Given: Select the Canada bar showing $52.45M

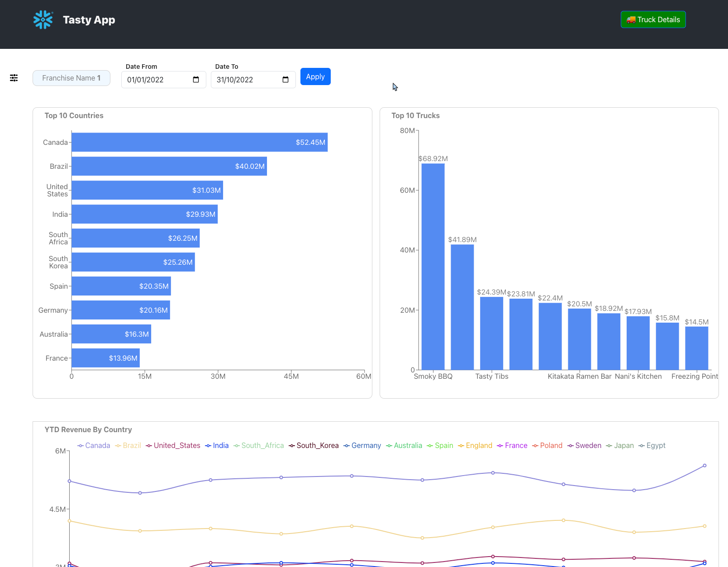Looking at the screenshot, I should pos(200,142).
